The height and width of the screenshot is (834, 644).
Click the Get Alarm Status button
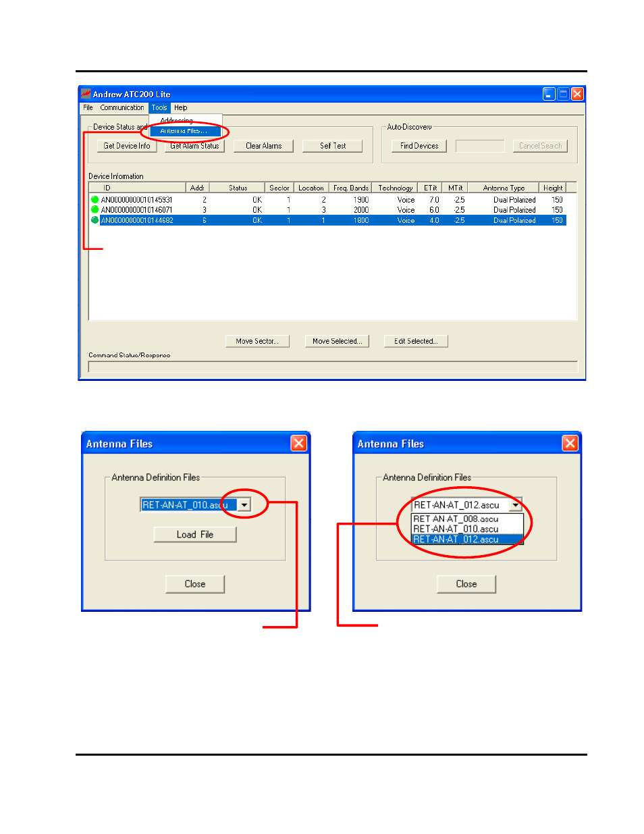pyautogui.click(x=194, y=146)
